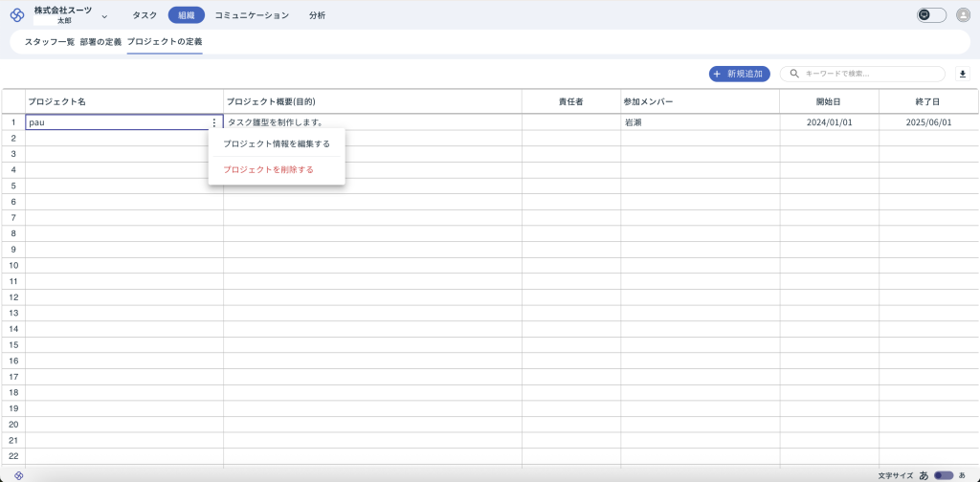Click the small logo icon in footer

tap(18, 475)
